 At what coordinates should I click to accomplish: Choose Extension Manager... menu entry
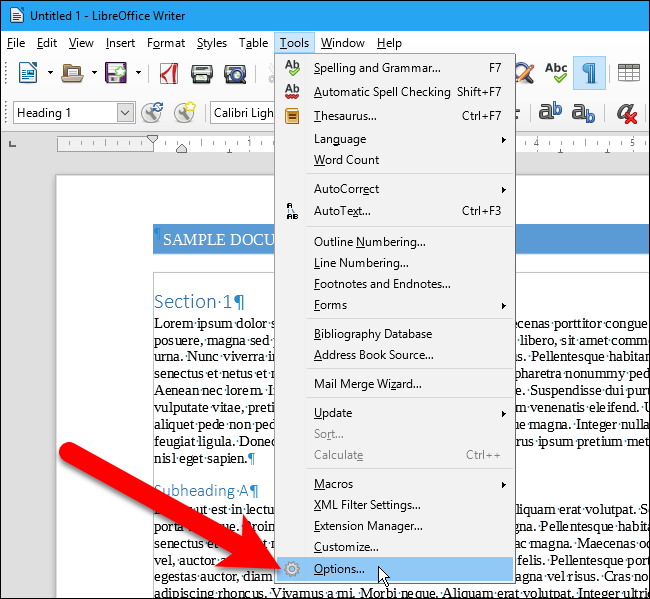click(368, 526)
